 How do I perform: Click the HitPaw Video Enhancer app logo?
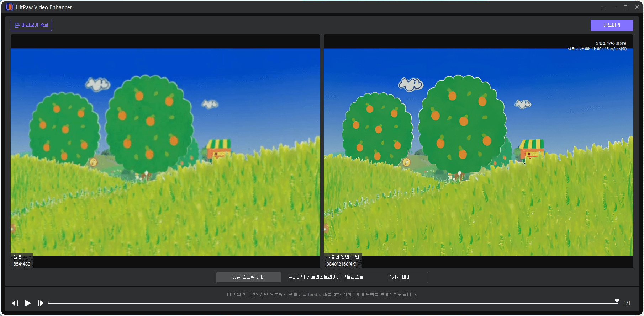coord(10,7)
